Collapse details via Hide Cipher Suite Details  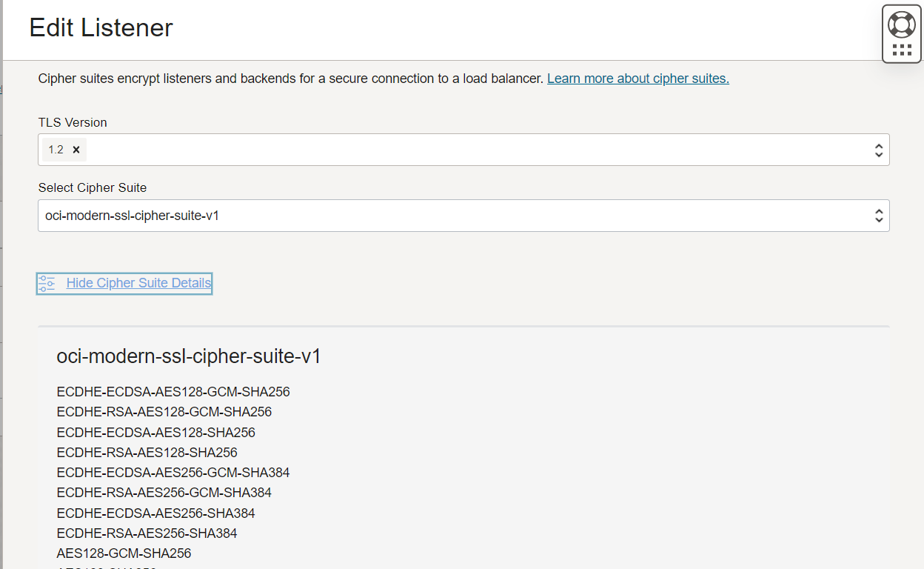click(138, 283)
